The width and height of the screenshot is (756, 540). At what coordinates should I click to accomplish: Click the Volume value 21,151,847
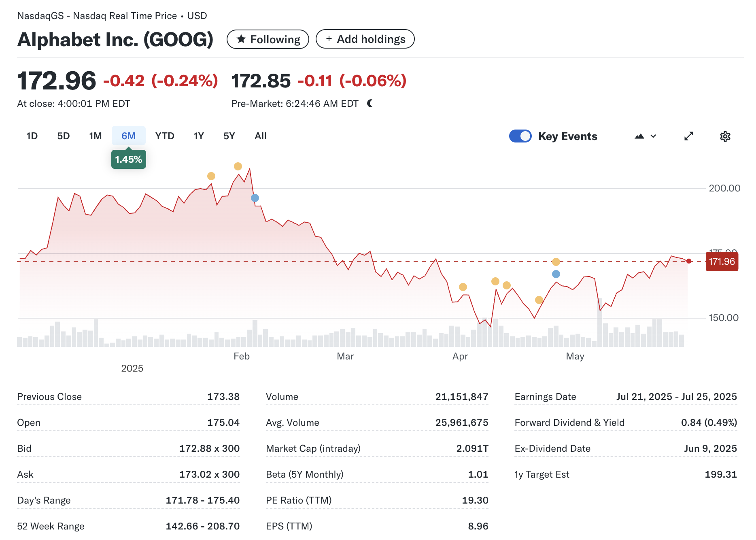pos(462,397)
